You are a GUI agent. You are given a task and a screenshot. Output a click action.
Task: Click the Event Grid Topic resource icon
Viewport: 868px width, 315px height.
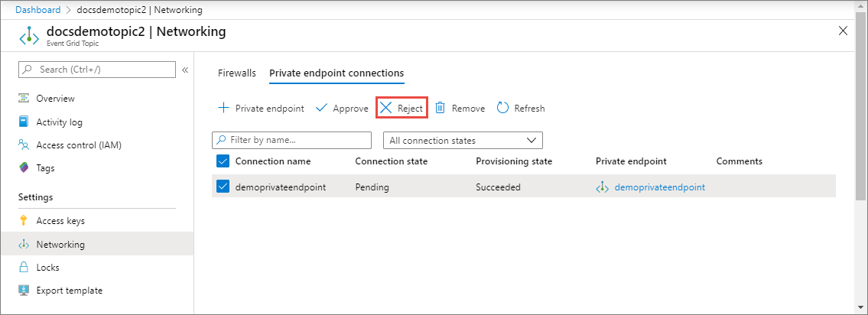coord(29,36)
